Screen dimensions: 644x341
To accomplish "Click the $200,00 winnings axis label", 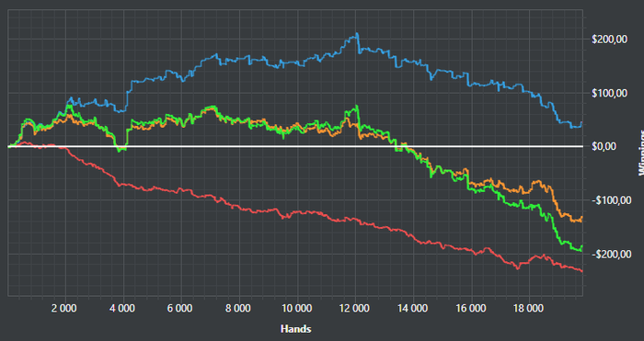I will (x=610, y=40).
